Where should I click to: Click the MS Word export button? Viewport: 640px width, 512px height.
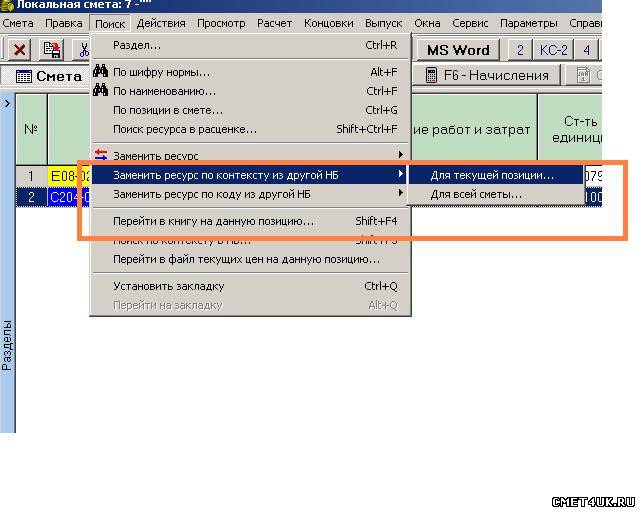[458, 50]
